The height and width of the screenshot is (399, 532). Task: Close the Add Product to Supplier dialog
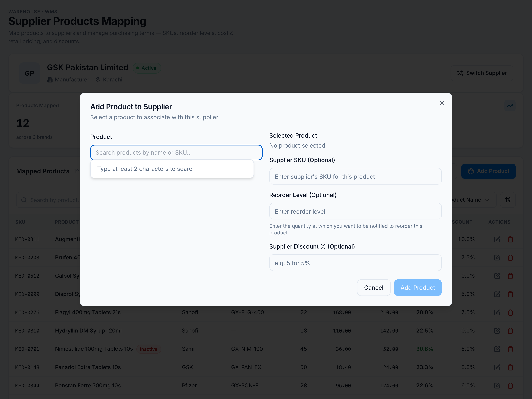pos(442,103)
